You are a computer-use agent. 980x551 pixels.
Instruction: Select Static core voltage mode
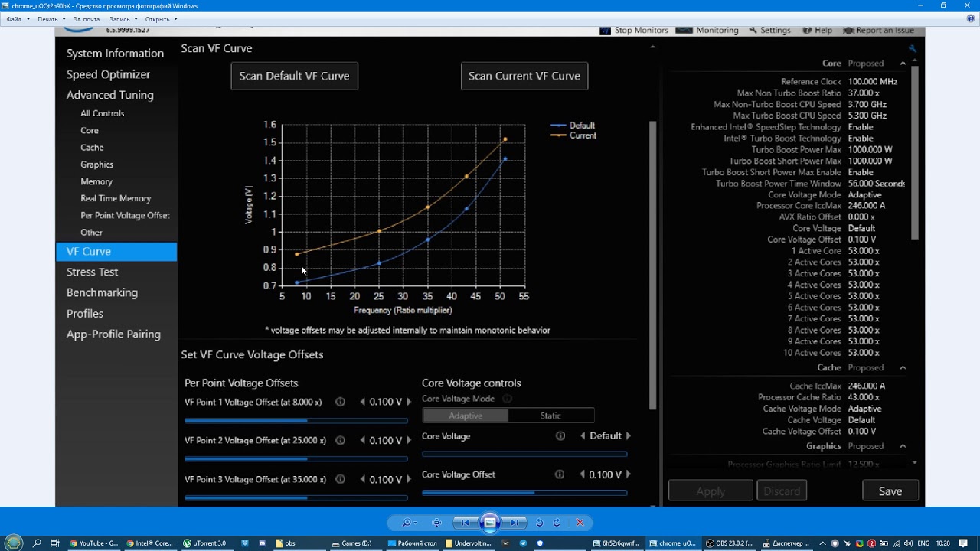tap(550, 416)
